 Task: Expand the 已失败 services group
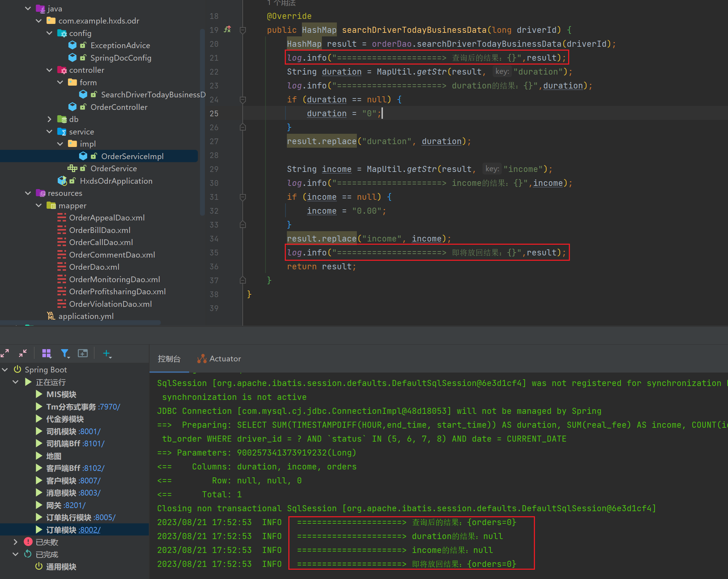tap(15, 542)
